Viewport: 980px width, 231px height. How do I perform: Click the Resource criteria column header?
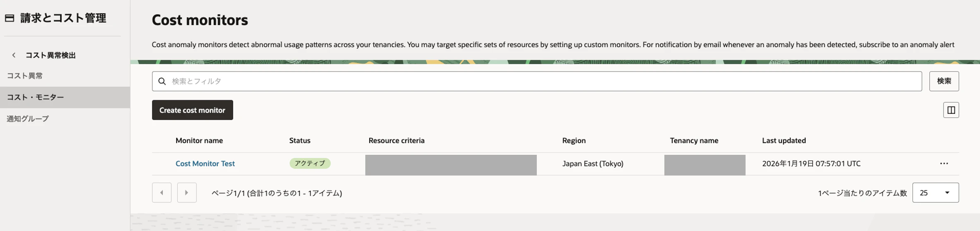(396, 140)
